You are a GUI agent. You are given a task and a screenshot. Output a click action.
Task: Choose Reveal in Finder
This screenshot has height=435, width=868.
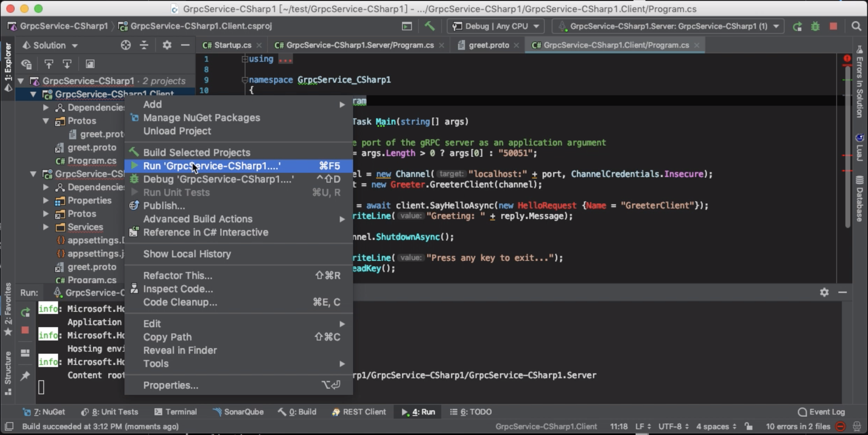tap(238, 350)
